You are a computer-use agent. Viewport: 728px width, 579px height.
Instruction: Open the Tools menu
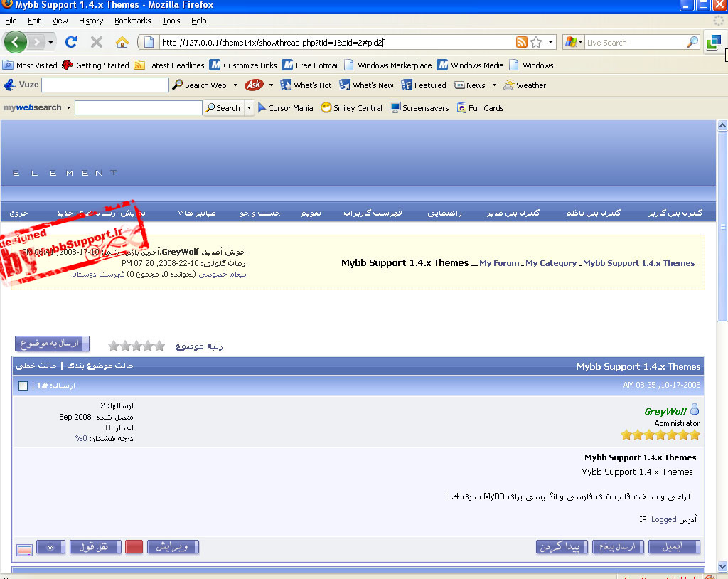[x=171, y=21]
